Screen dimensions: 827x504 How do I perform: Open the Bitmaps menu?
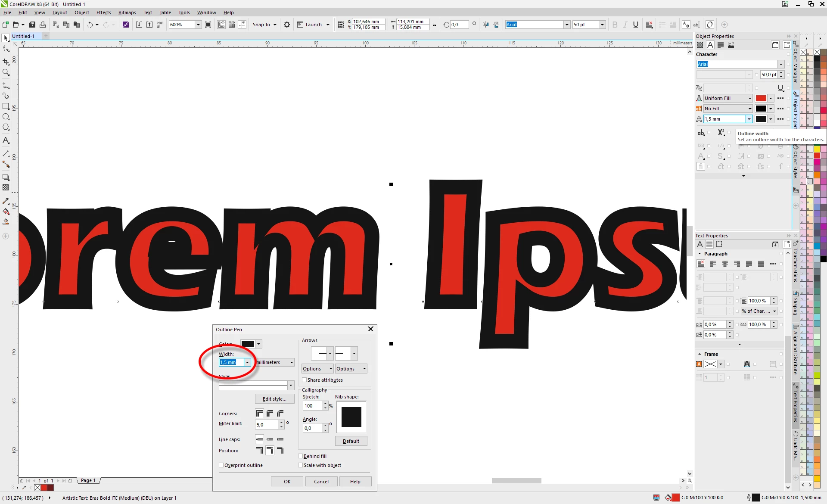[127, 12]
